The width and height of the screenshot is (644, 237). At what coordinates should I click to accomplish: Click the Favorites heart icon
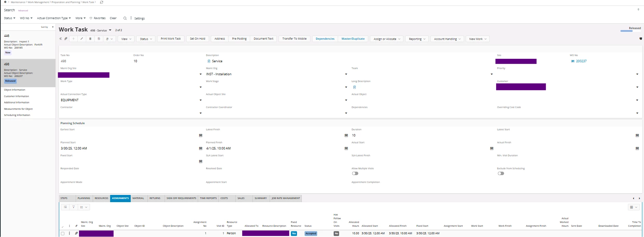click(91, 18)
